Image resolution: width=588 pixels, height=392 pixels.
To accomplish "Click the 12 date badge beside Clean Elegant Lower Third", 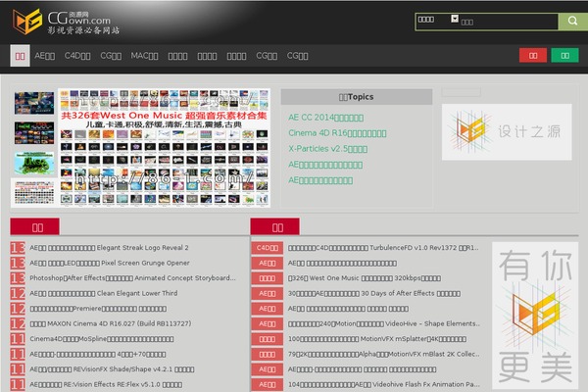I will [x=18, y=293].
